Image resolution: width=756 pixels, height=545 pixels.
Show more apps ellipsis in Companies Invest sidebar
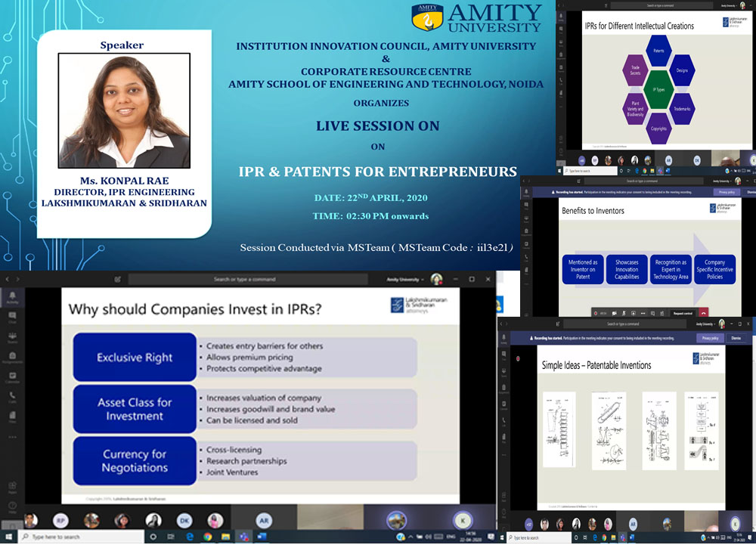pyautogui.click(x=12, y=437)
